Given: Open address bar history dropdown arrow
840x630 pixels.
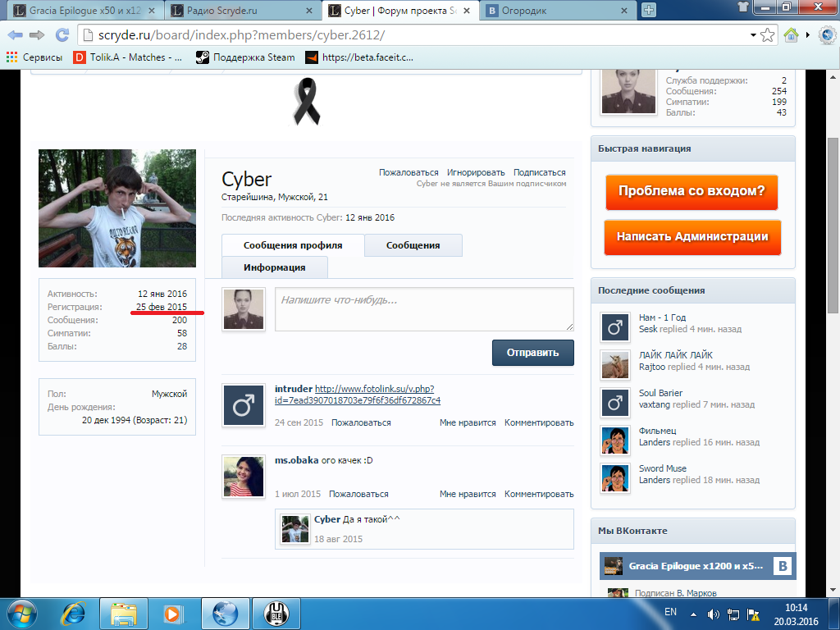Looking at the screenshot, I should 753,35.
